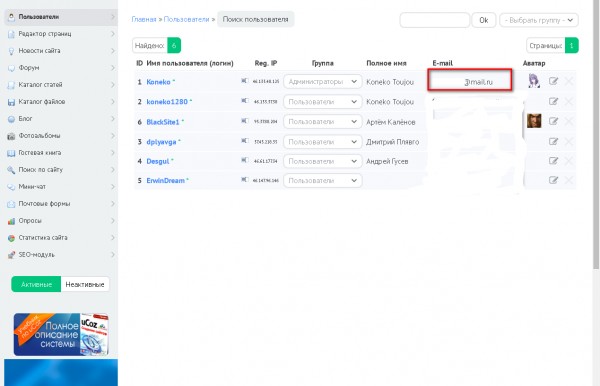Change group dropdown for dplyavga
The image size is (600, 386).
(x=323, y=142)
